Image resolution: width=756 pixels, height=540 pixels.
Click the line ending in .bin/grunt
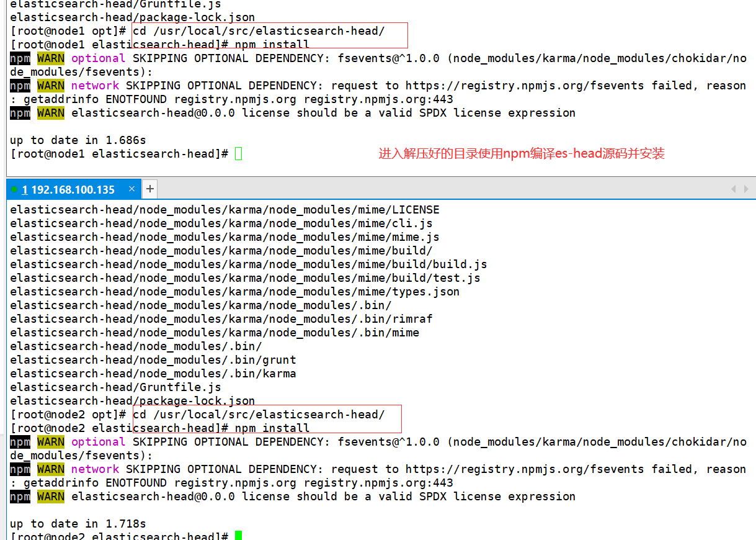[x=153, y=360]
